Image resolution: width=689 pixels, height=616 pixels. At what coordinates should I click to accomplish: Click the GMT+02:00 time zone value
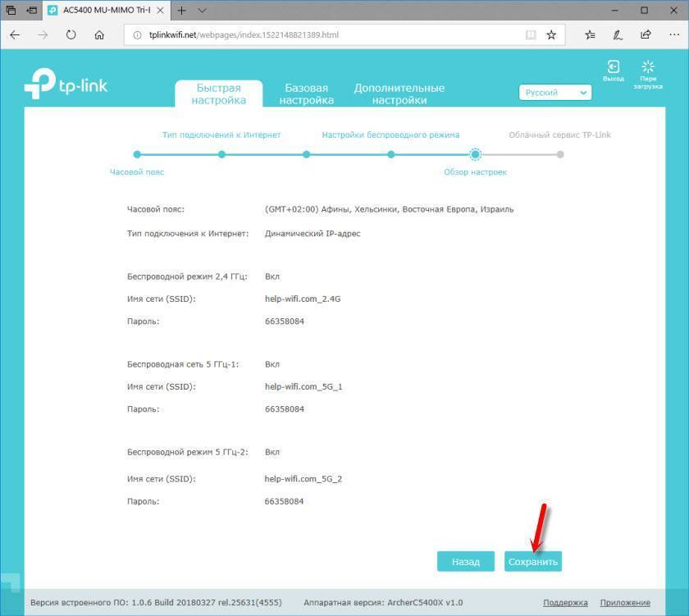389,210
